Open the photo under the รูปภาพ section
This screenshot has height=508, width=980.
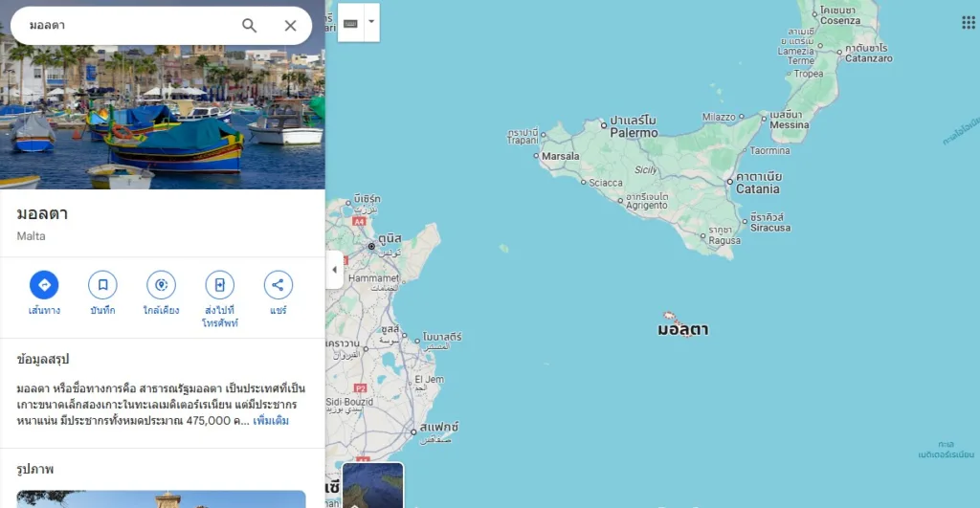[161, 498]
